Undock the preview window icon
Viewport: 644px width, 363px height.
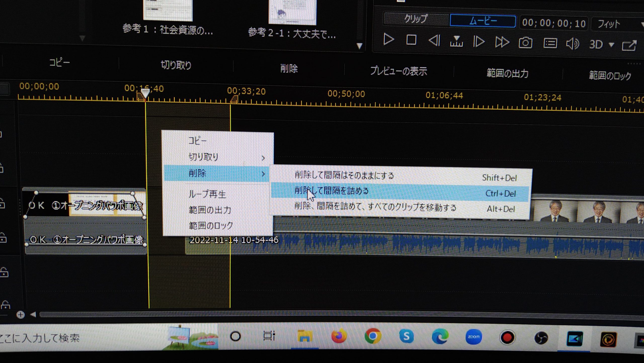tap(629, 45)
